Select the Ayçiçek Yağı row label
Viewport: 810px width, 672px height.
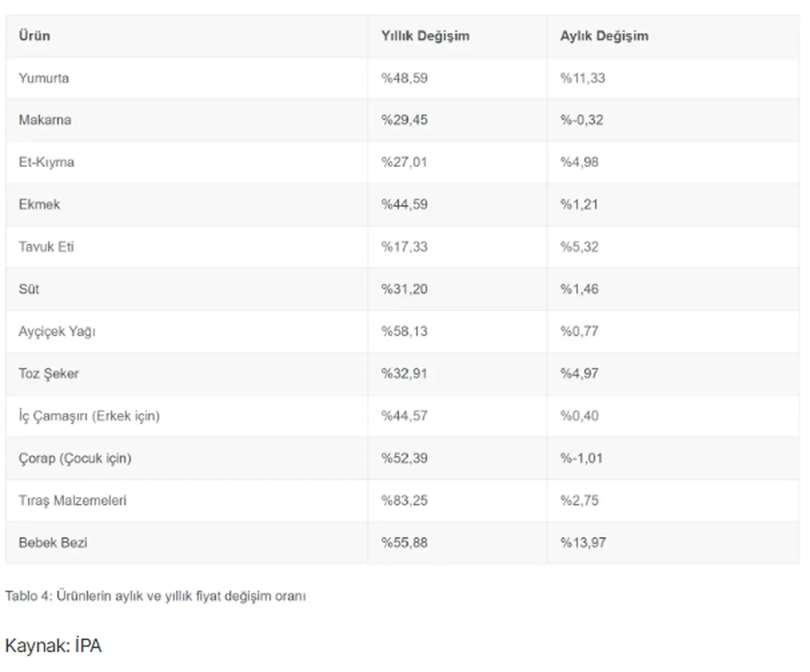pyautogui.click(x=57, y=332)
